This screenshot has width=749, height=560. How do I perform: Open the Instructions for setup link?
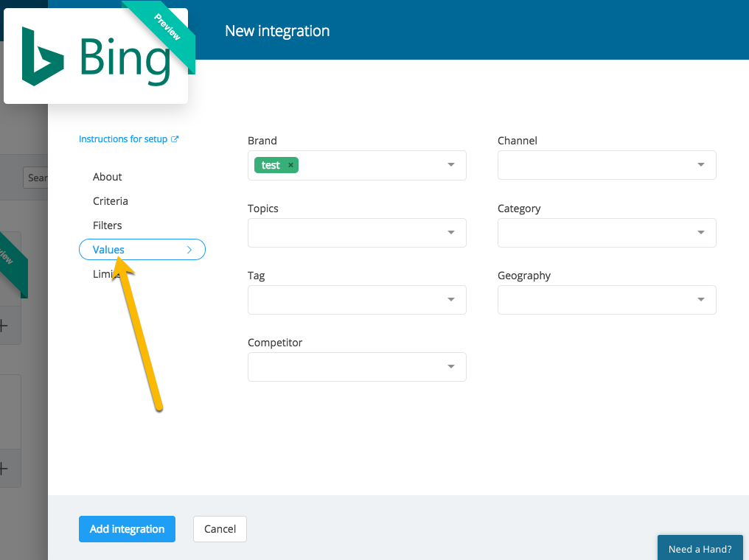click(123, 139)
